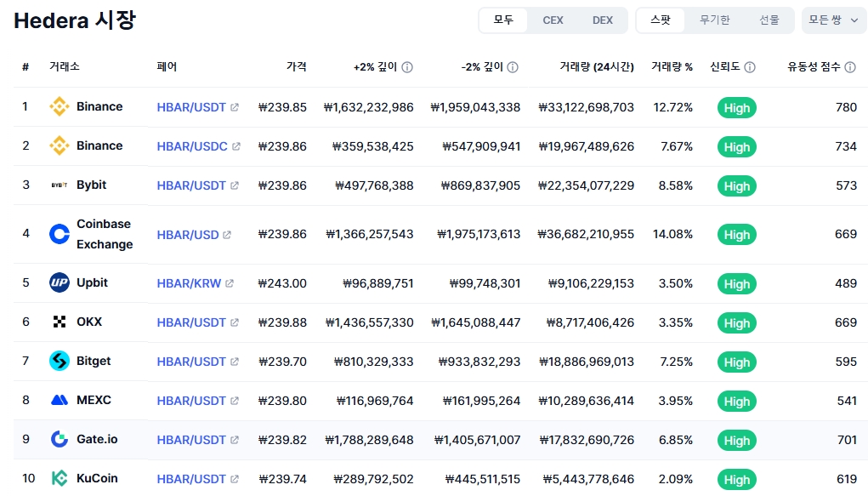
Task: Click the High badge in the Coinbase row
Action: pyautogui.click(x=737, y=235)
